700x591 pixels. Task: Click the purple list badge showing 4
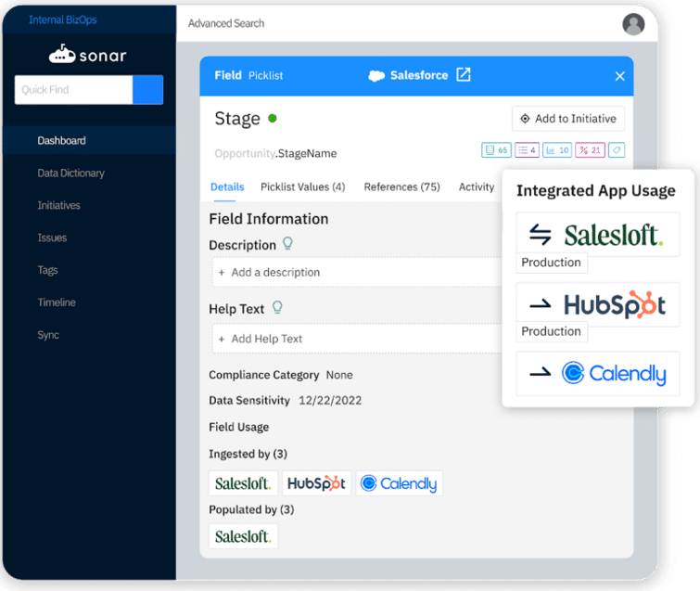[527, 150]
